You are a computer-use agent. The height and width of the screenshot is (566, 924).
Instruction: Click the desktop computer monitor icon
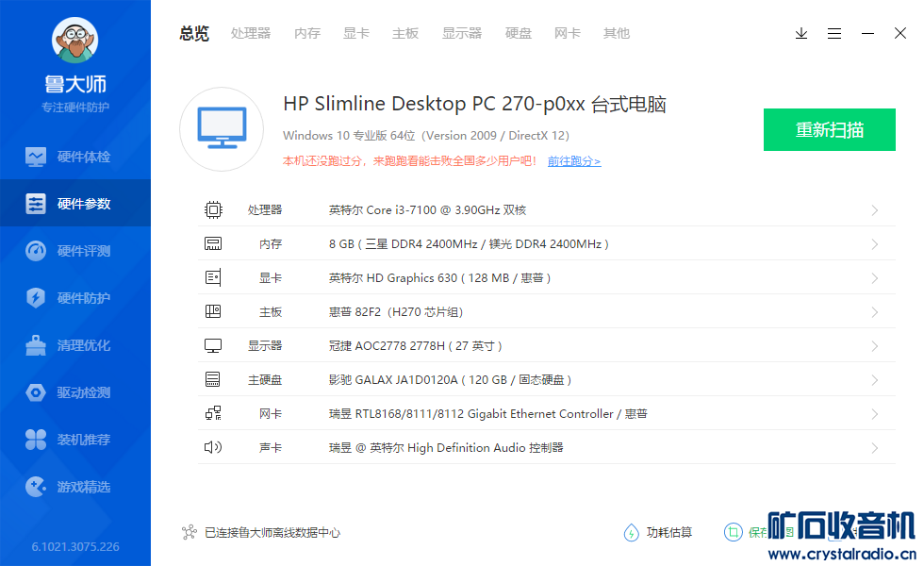(222, 129)
